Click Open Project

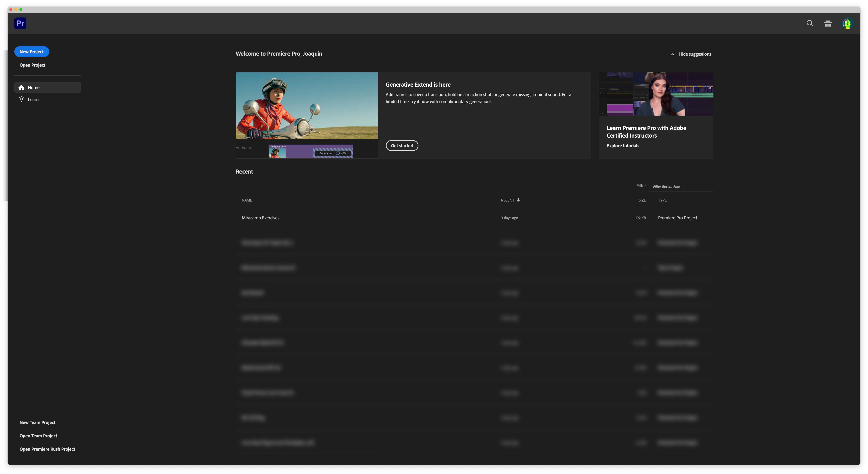tap(32, 65)
